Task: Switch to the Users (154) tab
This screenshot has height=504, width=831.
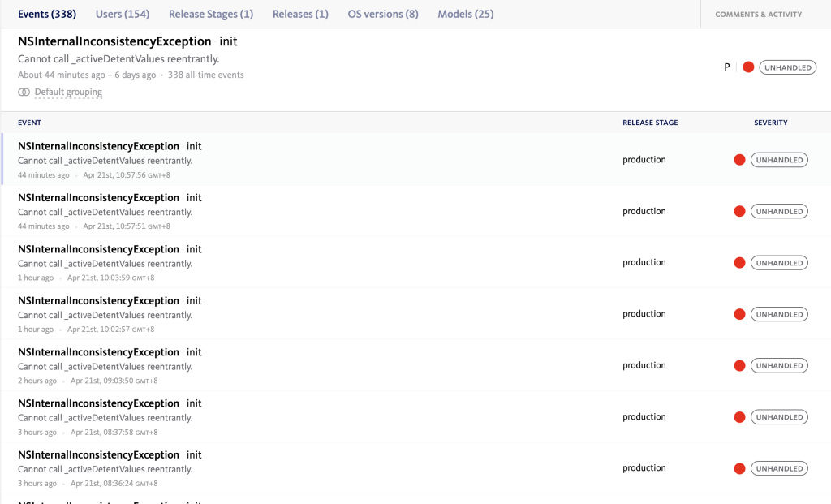Action: 123,14
